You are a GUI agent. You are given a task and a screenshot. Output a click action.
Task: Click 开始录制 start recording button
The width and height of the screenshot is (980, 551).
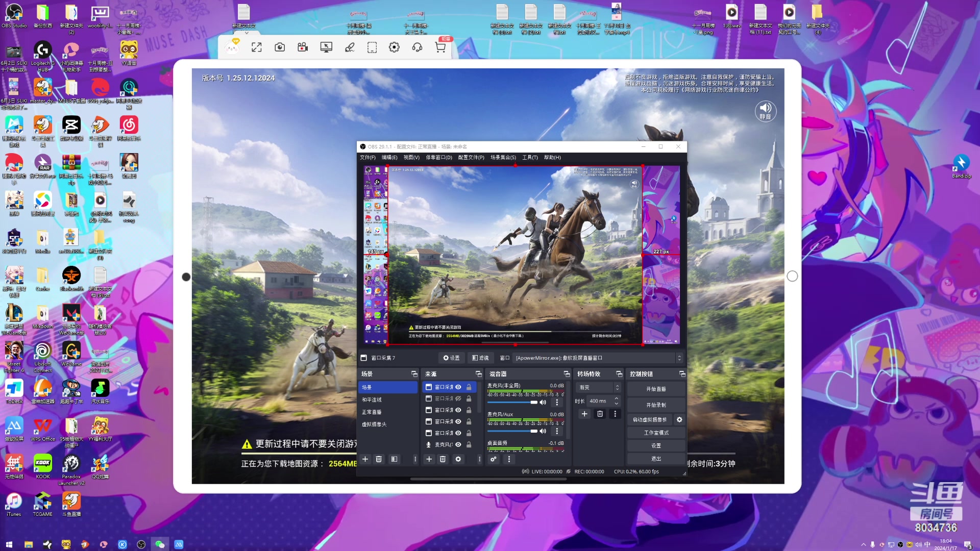click(656, 405)
